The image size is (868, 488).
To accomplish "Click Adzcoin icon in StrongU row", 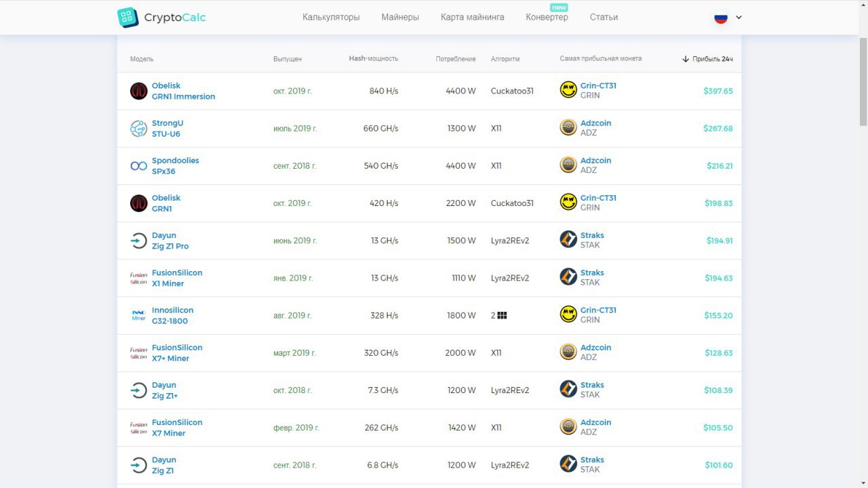I will [568, 127].
